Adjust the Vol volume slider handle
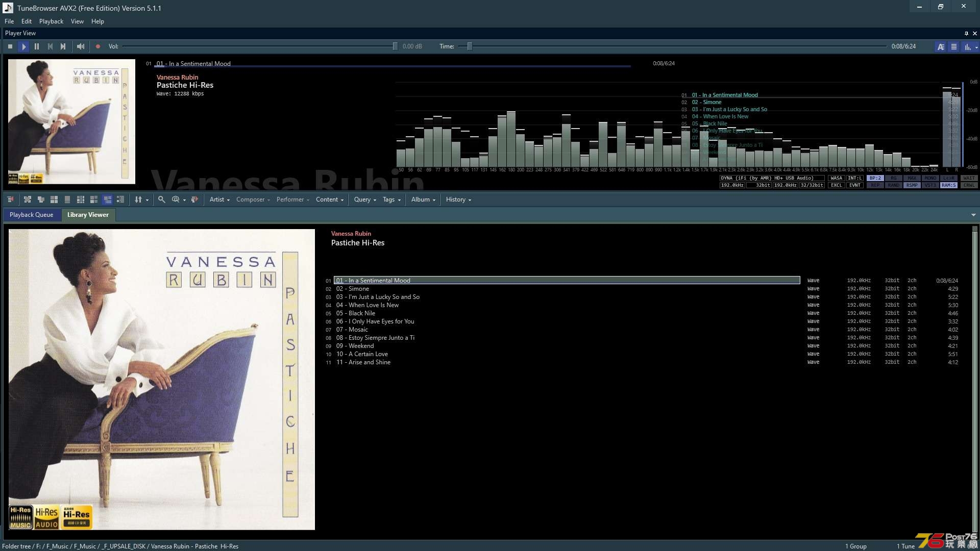Image resolution: width=980 pixels, height=551 pixels. 395,46
